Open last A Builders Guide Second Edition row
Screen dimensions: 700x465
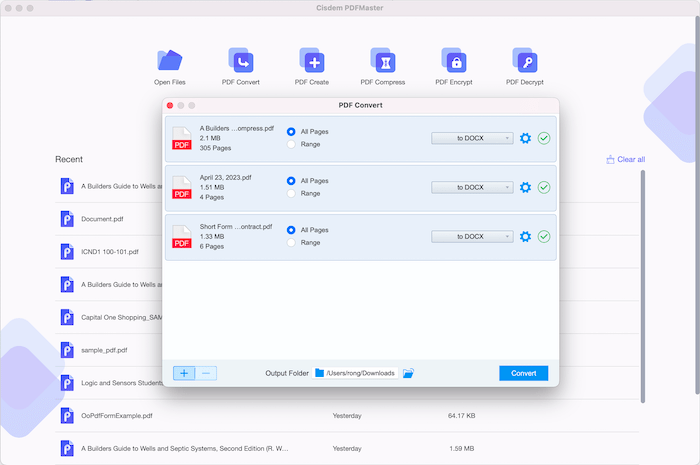coord(347,448)
